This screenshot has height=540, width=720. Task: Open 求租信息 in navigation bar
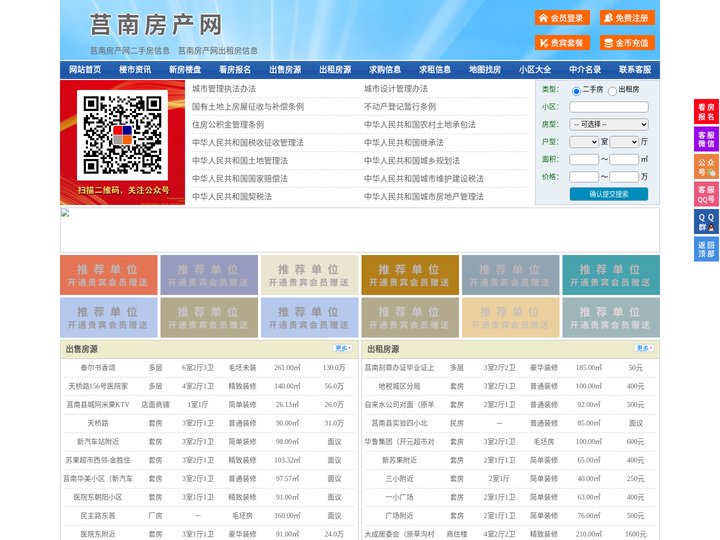point(435,70)
